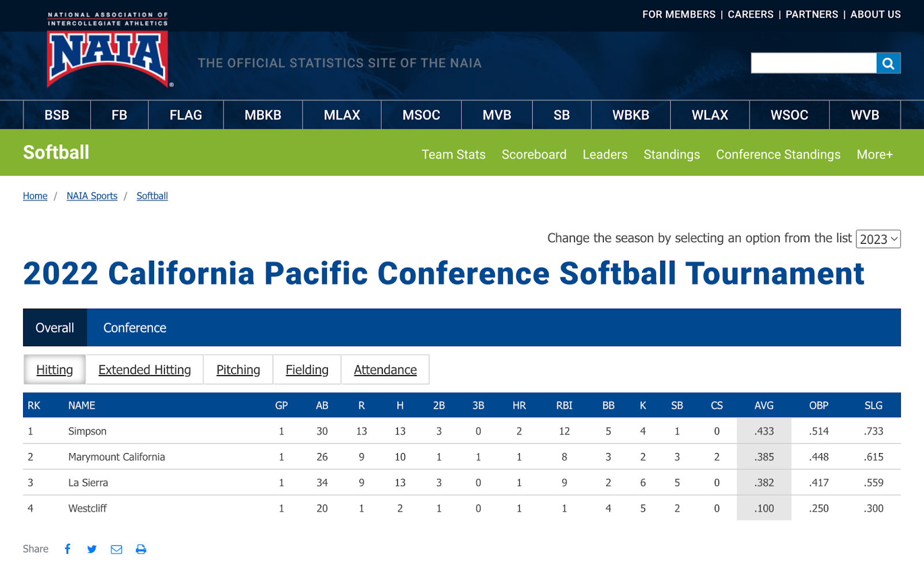Open the MLAX sport menu
The width and height of the screenshot is (924, 579).
tap(342, 115)
